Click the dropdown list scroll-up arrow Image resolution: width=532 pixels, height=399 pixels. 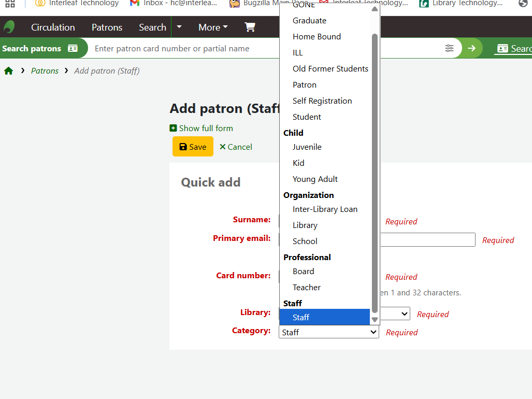(375, 9)
